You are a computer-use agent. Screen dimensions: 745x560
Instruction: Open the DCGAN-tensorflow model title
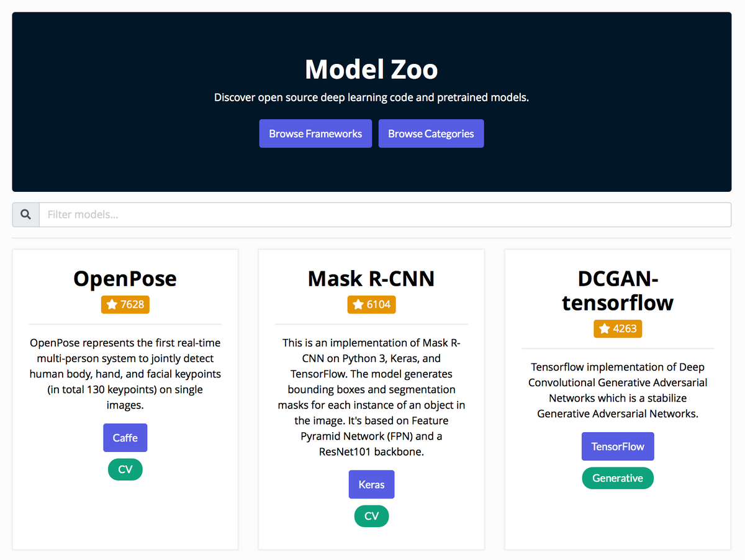click(618, 291)
